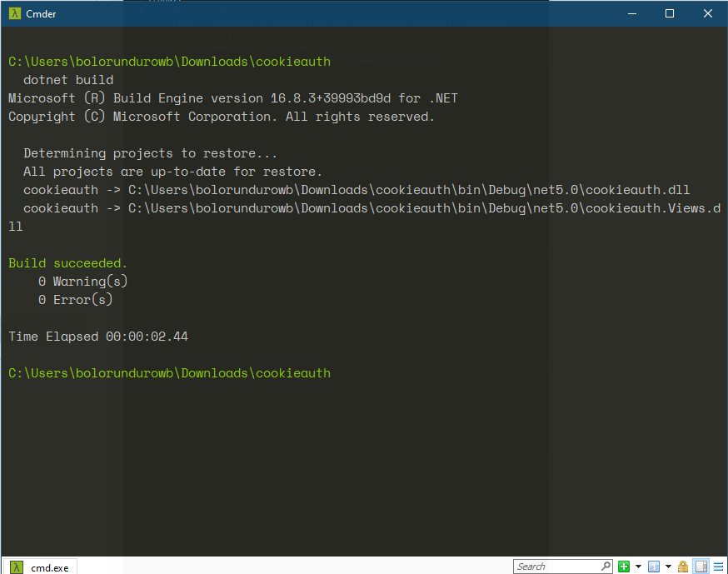Click the 'dotnet build' command text
728x574 pixels.
point(68,80)
